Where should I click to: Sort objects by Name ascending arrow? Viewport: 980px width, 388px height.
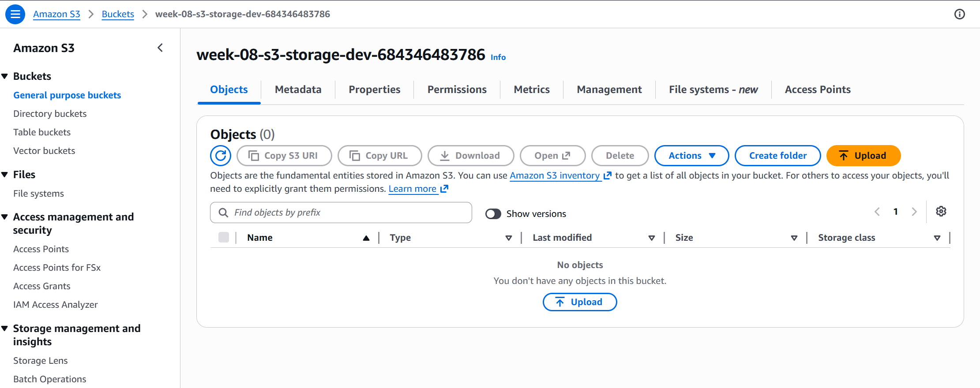(x=366, y=238)
